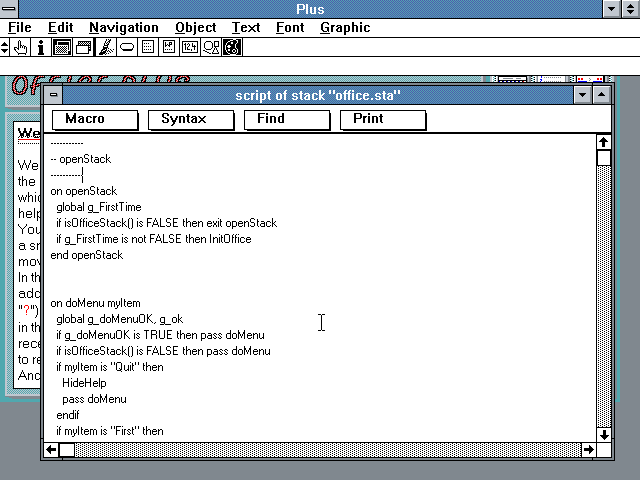The image size is (640, 480).
Task: Select the 12.4 data field tool
Action: pyautogui.click(x=190, y=47)
